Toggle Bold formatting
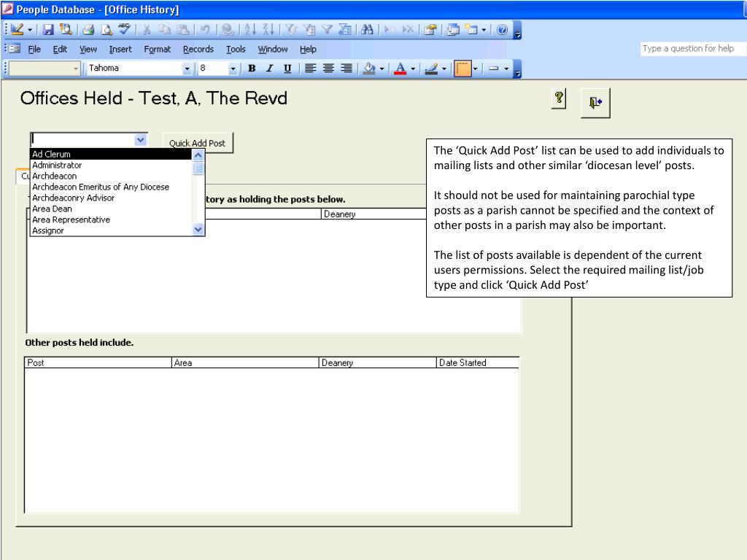This screenshot has height=560, width=747. [x=252, y=69]
